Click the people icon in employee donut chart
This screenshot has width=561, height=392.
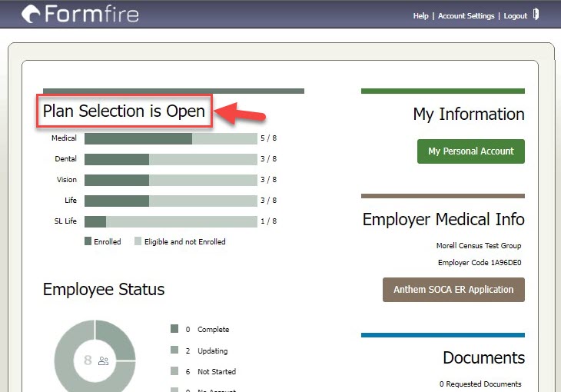pyautogui.click(x=104, y=360)
